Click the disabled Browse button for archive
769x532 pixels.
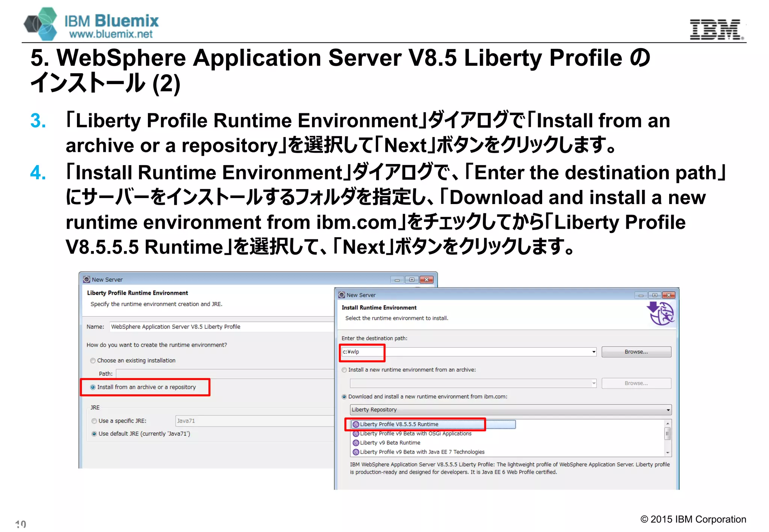[x=636, y=383]
